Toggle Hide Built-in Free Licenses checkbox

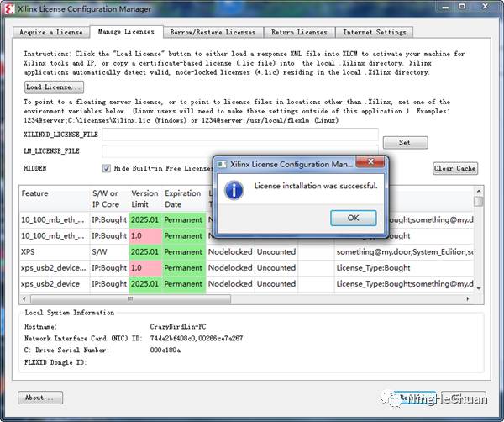[106, 168]
